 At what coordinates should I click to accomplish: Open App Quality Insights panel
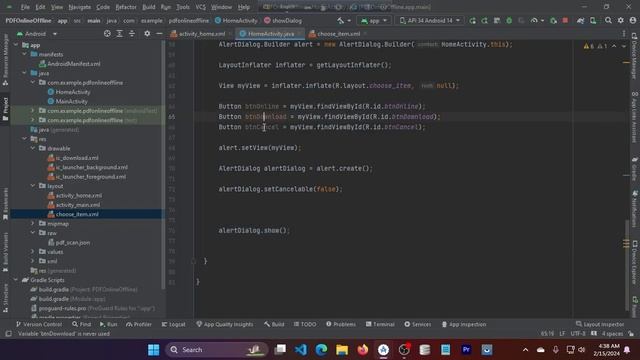coord(224,324)
